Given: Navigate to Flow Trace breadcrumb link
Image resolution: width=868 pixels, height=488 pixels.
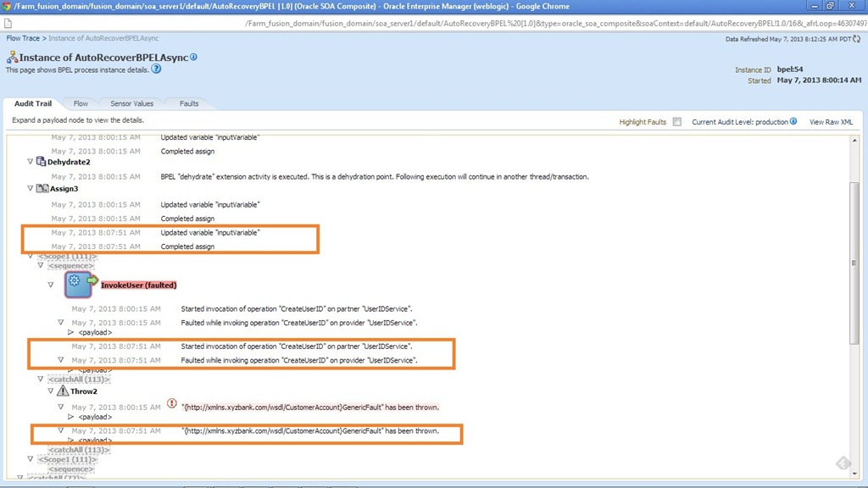Looking at the screenshot, I should coord(25,39).
